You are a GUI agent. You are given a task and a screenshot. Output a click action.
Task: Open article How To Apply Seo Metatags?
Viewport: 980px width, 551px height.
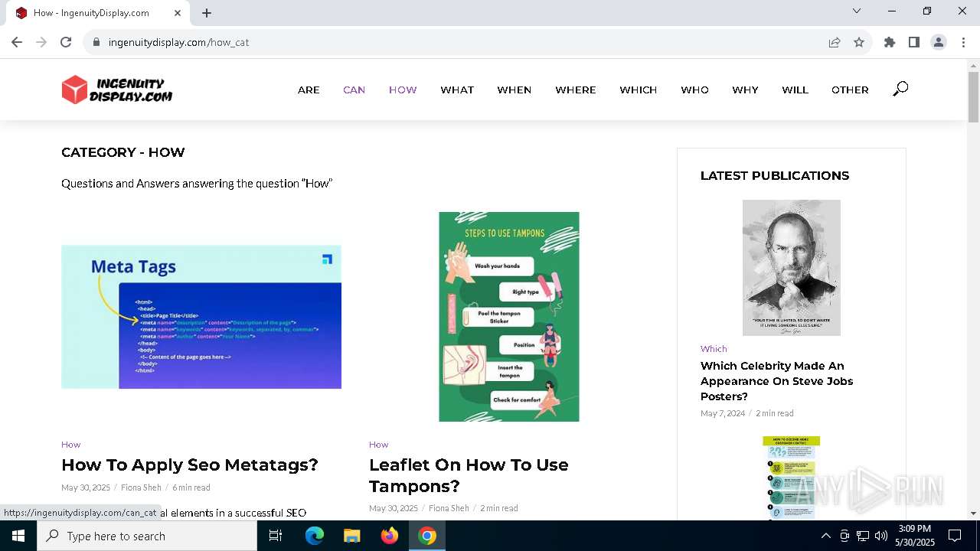pyautogui.click(x=190, y=465)
